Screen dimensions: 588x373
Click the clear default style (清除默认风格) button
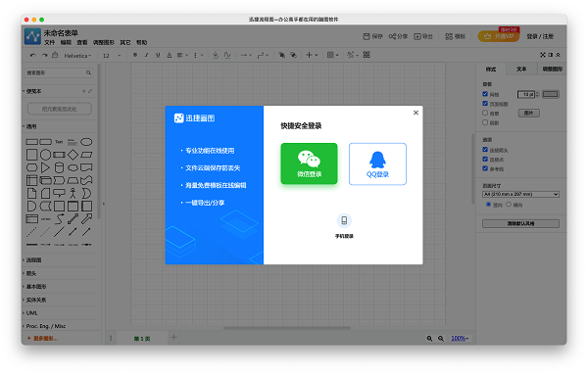[x=520, y=223]
